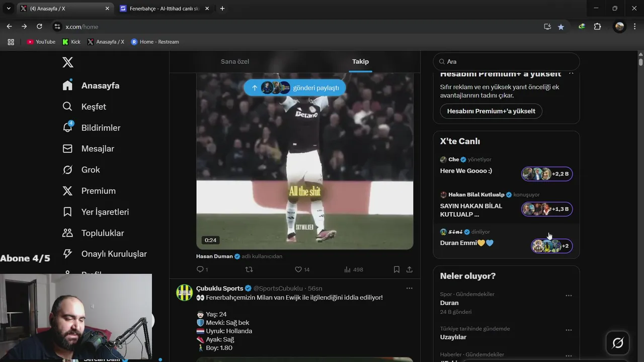Open the browser extensions puzzle icon
Image resolution: width=644 pixels, height=362 pixels.
click(598, 27)
